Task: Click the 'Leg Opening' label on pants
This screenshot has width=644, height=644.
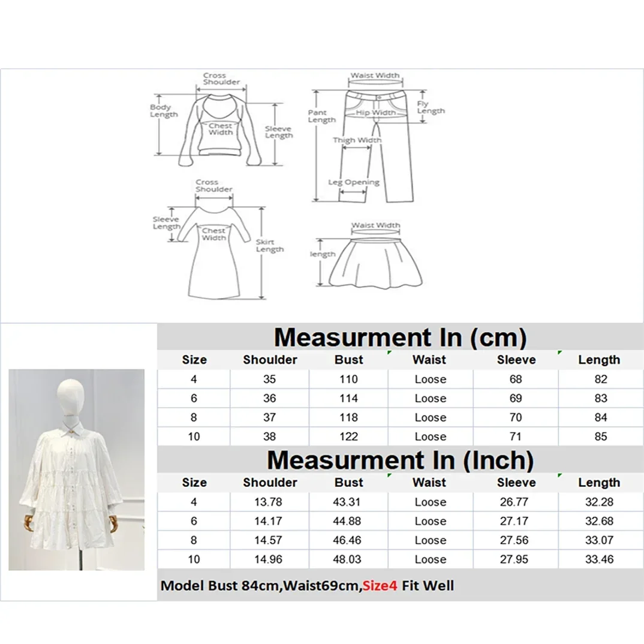Action: click(354, 182)
